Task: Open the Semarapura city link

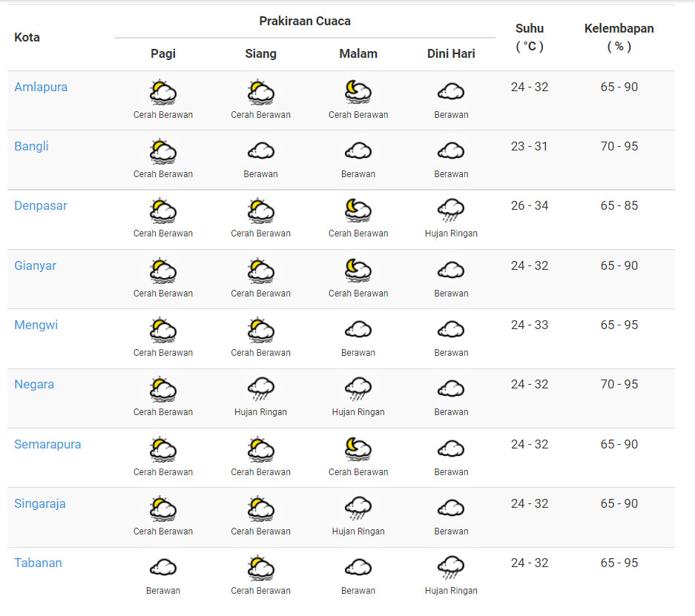Action: point(47,444)
